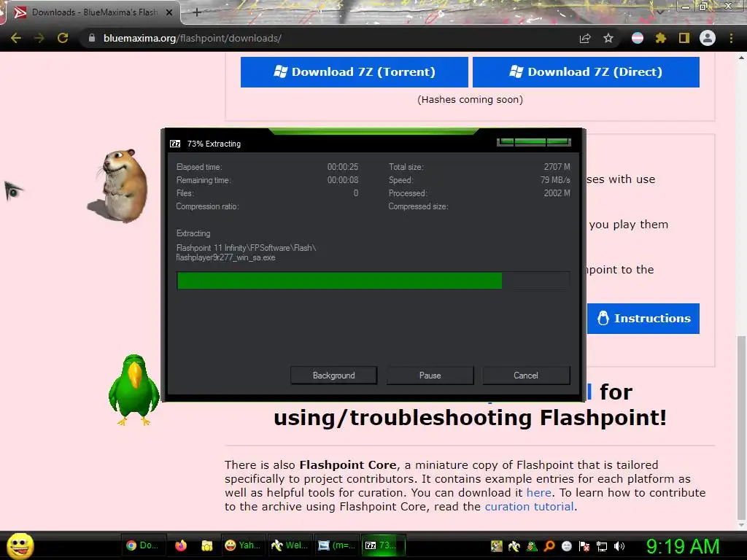
Task: Switch to the '(m=...' taskbar window
Action: (x=336, y=545)
